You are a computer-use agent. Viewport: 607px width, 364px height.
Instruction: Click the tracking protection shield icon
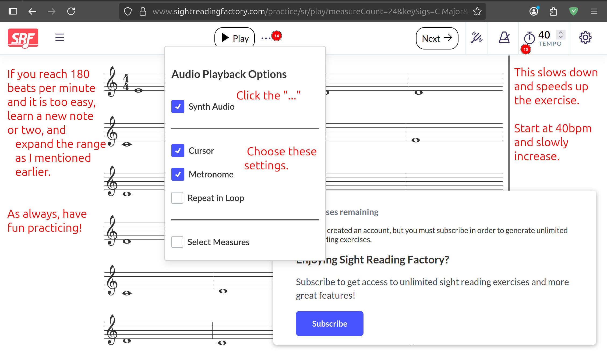[128, 11]
